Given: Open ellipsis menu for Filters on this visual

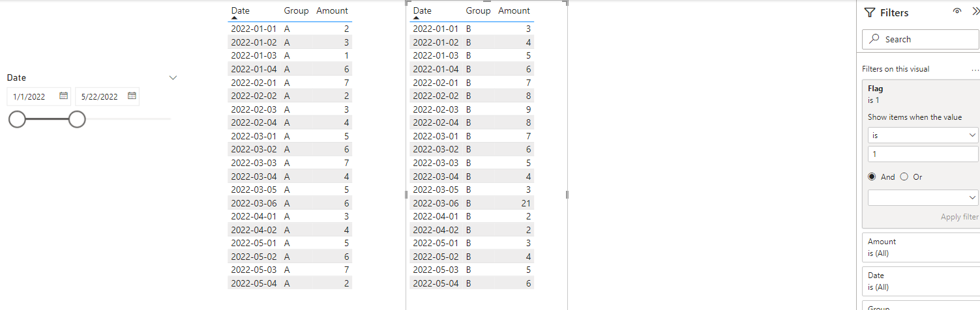Looking at the screenshot, I should coord(975,69).
